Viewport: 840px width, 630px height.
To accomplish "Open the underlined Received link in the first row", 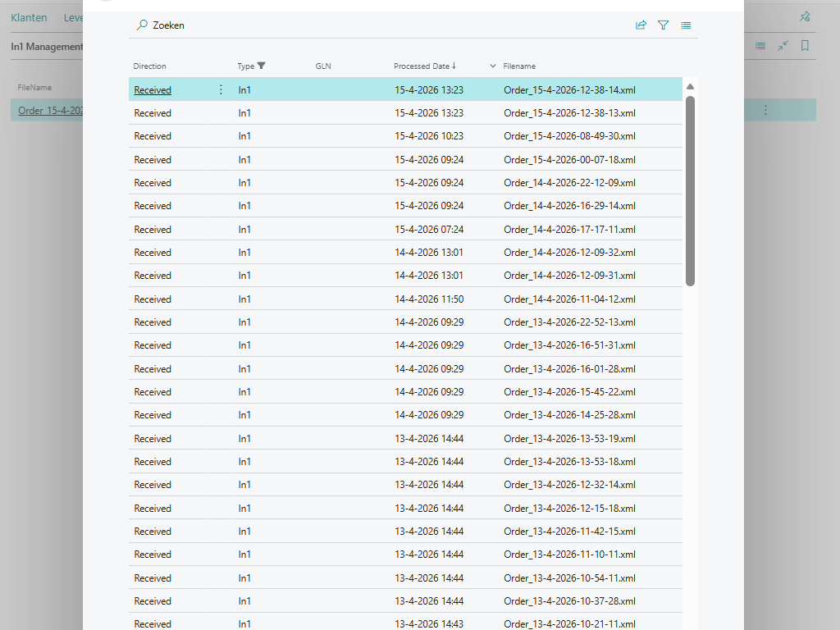I will tap(153, 90).
